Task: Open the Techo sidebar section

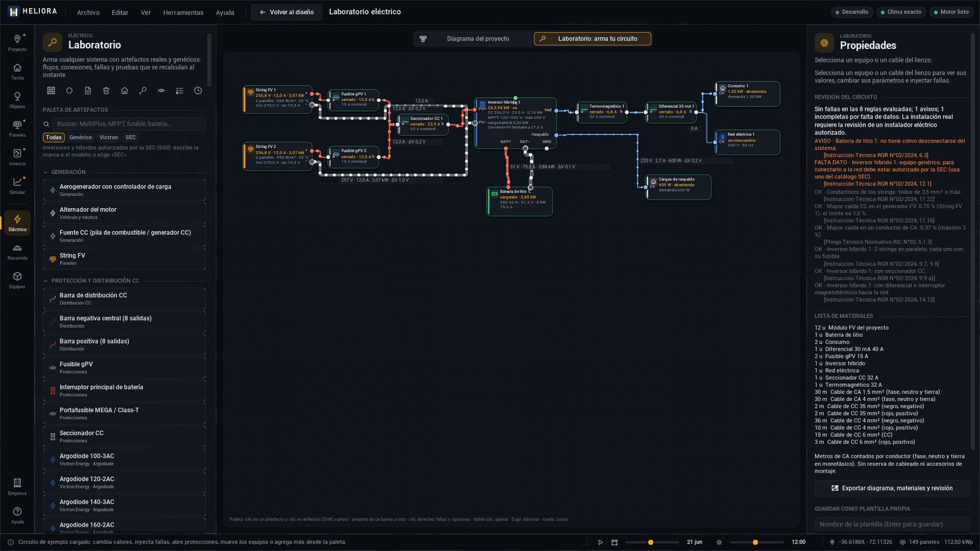Action: pyautogui.click(x=17, y=72)
